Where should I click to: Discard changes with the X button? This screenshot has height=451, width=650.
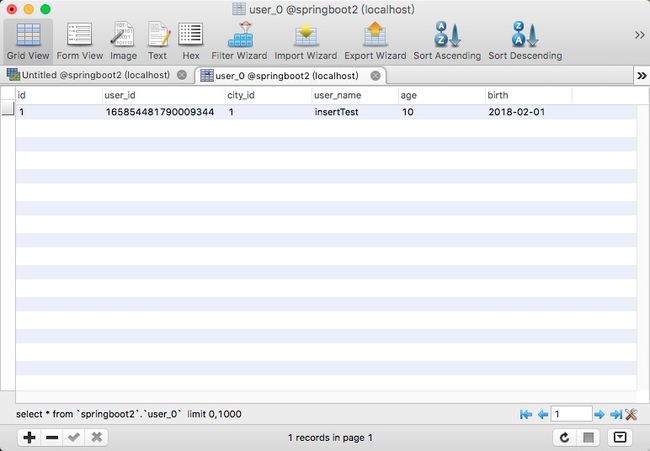pyautogui.click(x=97, y=437)
